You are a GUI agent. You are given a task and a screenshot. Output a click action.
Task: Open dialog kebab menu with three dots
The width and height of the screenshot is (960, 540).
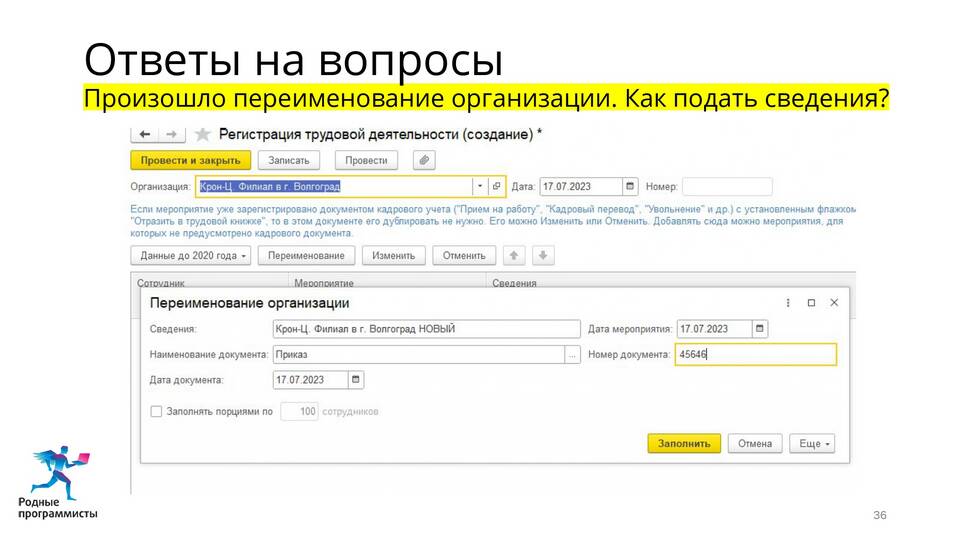[788, 303]
